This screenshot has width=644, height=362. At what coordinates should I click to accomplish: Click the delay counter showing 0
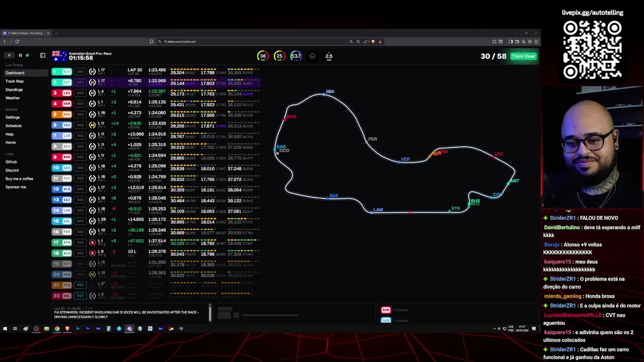point(9,55)
